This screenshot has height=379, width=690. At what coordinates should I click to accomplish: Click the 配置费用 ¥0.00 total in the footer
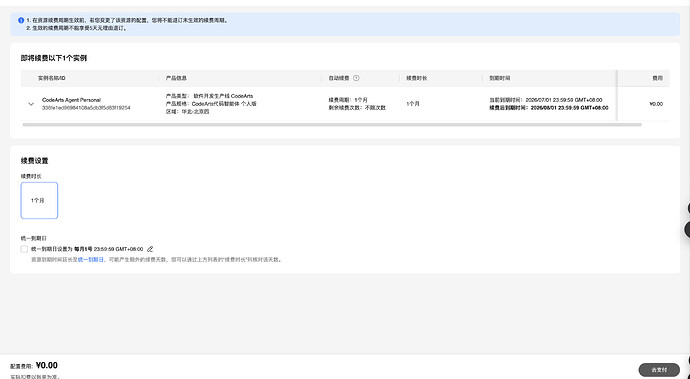tap(34, 365)
